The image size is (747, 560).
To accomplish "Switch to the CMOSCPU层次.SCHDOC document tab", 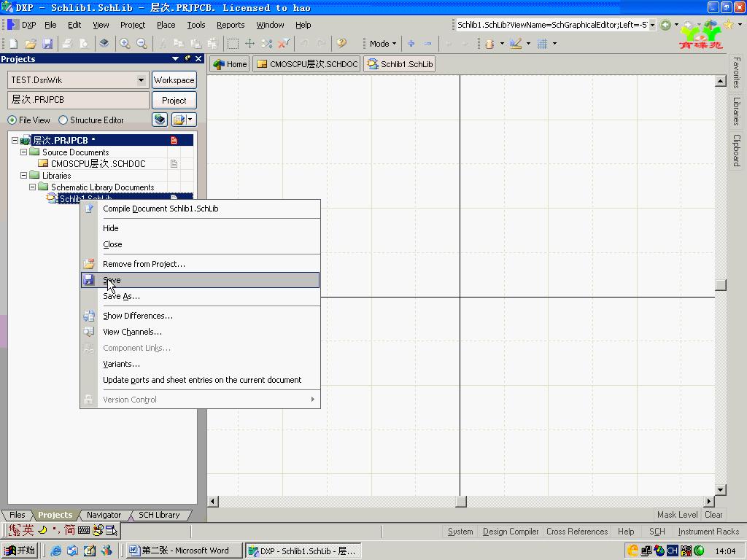I will pos(307,64).
